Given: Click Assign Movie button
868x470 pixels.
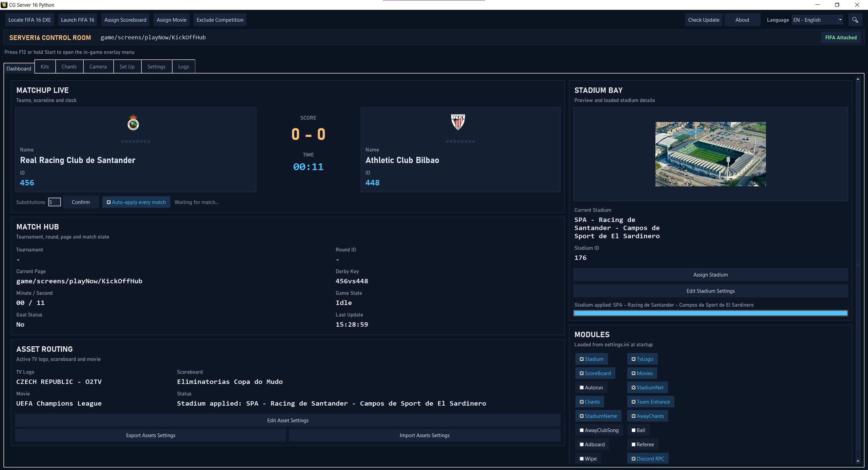Looking at the screenshot, I should [x=172, y=20].
